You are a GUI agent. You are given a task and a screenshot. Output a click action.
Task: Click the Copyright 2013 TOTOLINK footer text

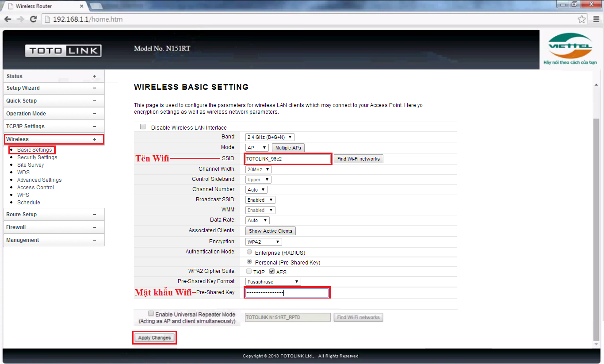click(301, 356)
